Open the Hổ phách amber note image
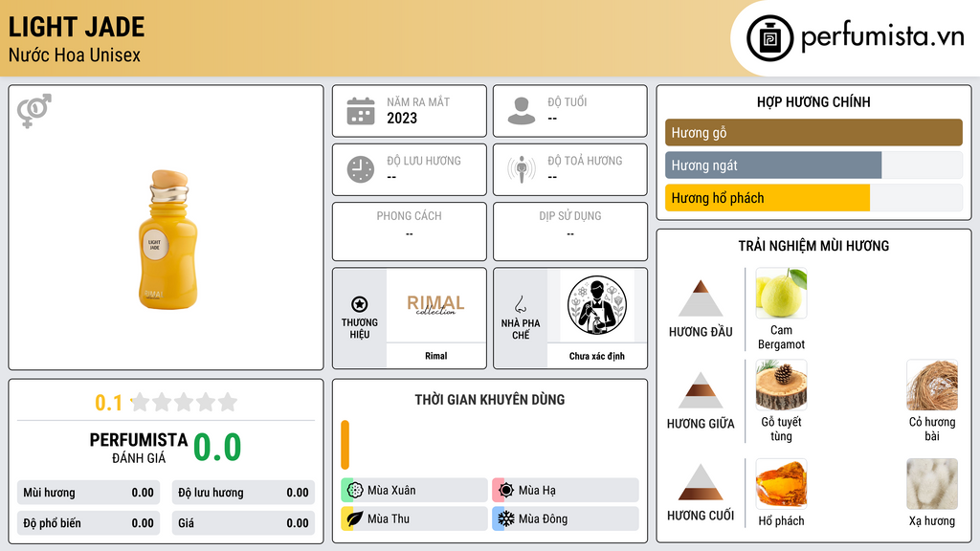Screen dimensions: 980x551 click(781, 483)
